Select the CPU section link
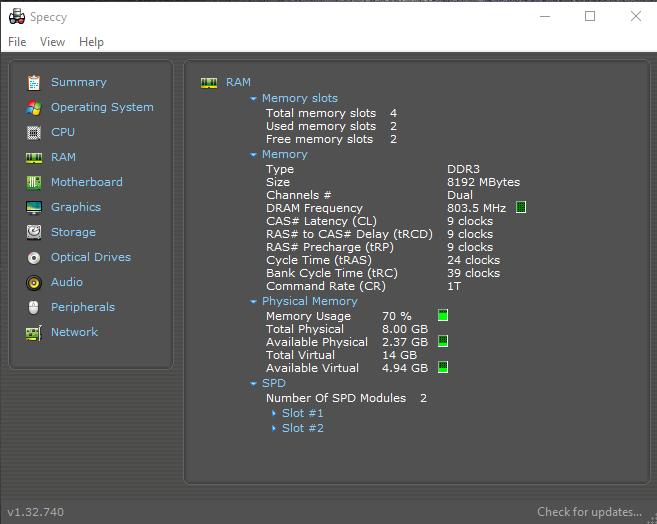 pos(63,132)
